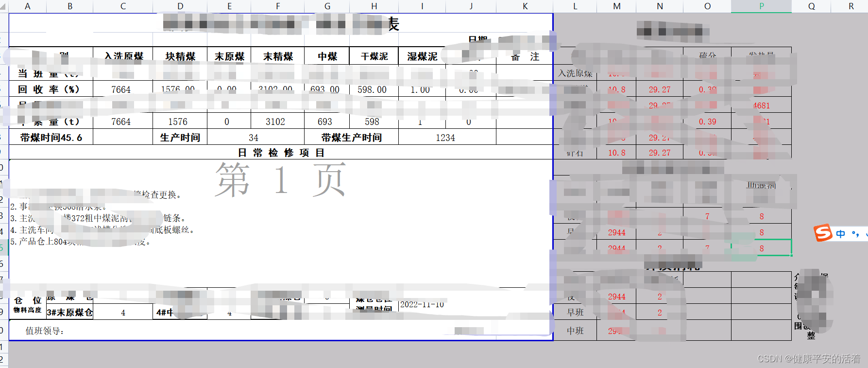Select column Q header
This screenshot has height=368, width=868.
(812, 6)
